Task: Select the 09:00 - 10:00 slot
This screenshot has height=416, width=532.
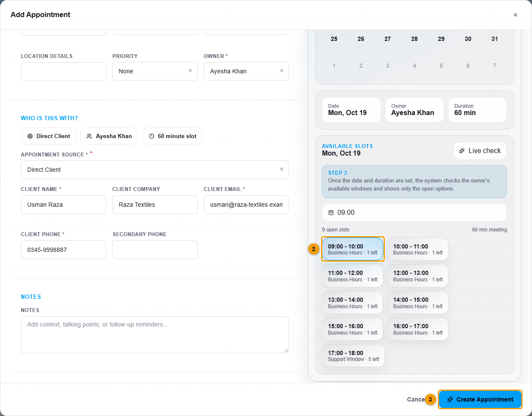Action: point(353,249)
